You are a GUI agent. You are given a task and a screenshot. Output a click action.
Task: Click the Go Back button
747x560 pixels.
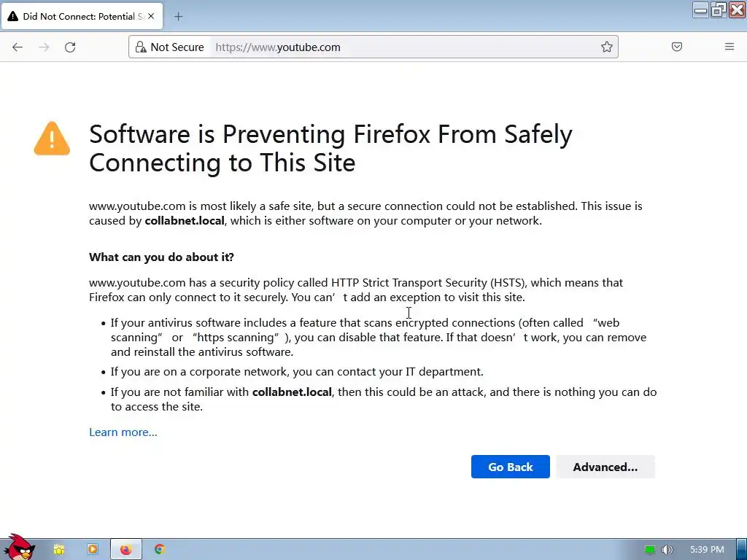(510, 467)
